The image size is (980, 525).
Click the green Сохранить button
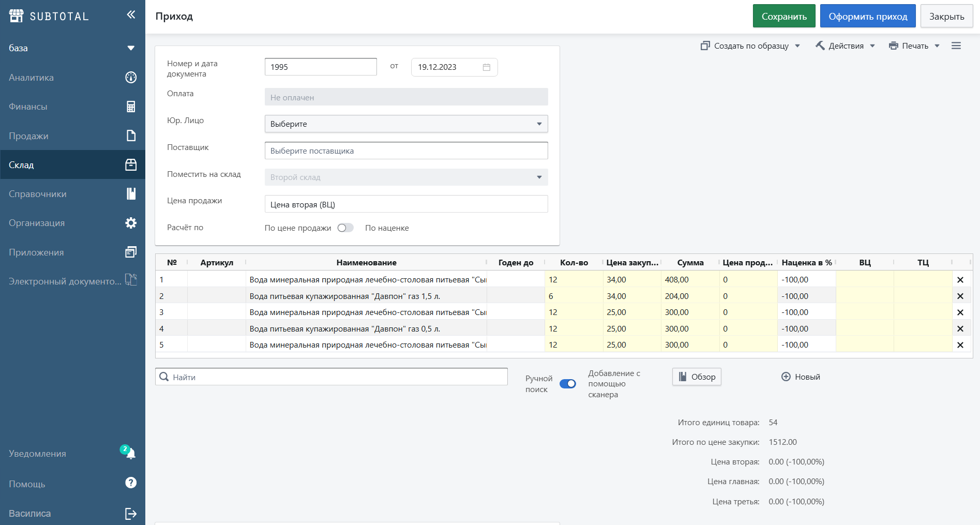[x=783, y=17]
